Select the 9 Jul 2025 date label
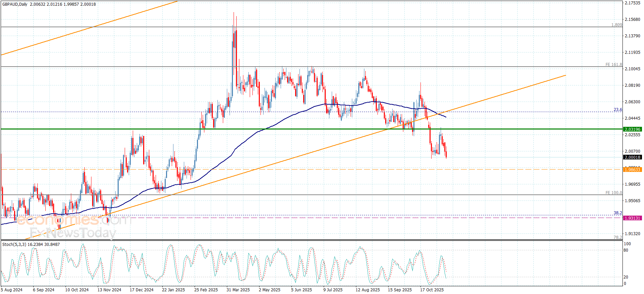This screenshot has width=644, height=294. (333, 290)
